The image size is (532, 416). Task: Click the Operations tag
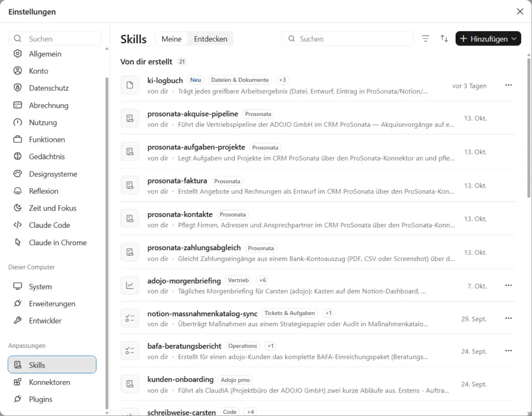point(243,346)
